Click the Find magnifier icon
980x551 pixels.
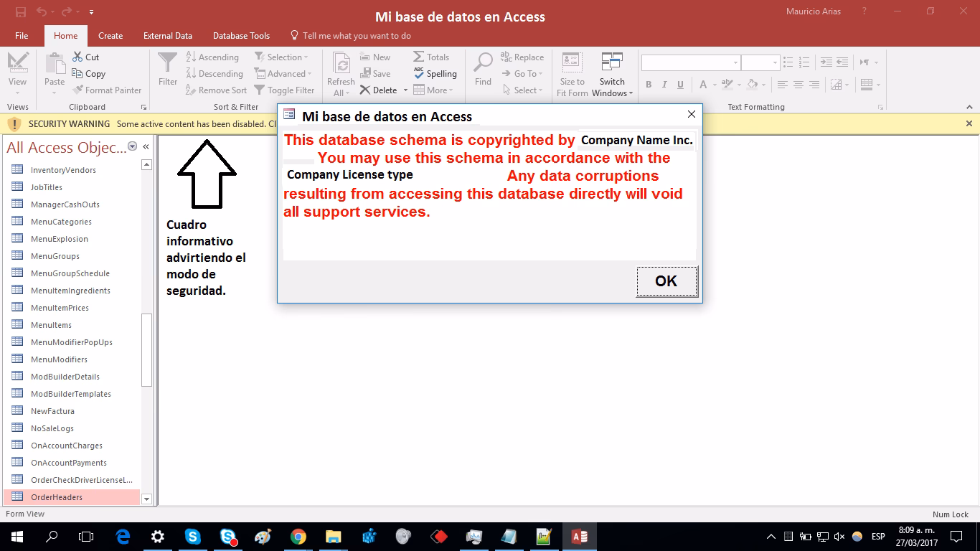(x=484, y=63)
